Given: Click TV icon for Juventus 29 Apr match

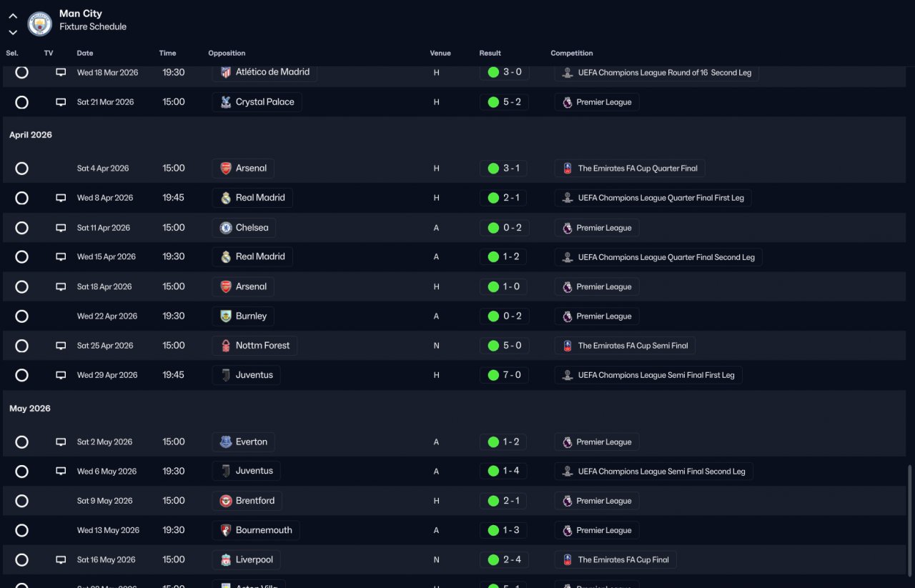Looking at the screenshot, I should point(61,375).
